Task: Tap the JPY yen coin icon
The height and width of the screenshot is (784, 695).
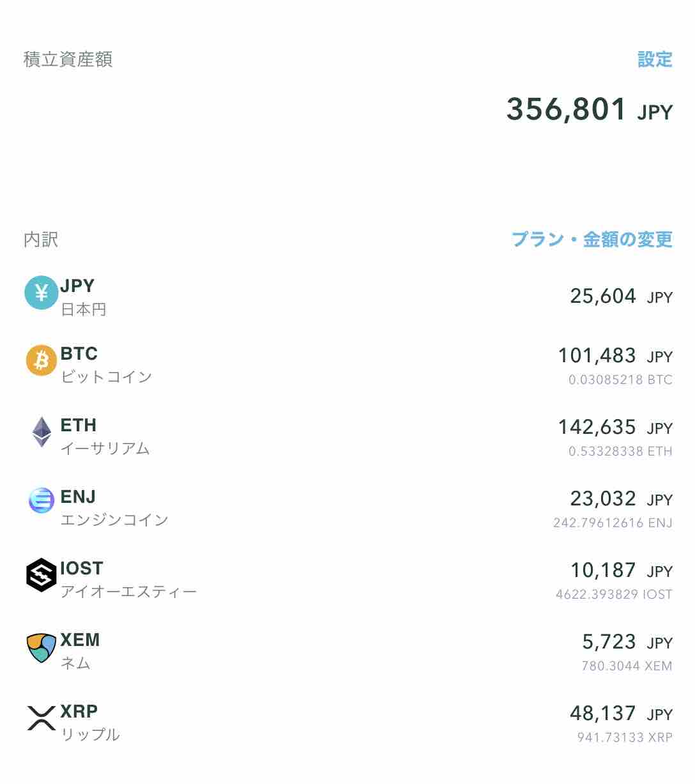Action: pos(42,293)
